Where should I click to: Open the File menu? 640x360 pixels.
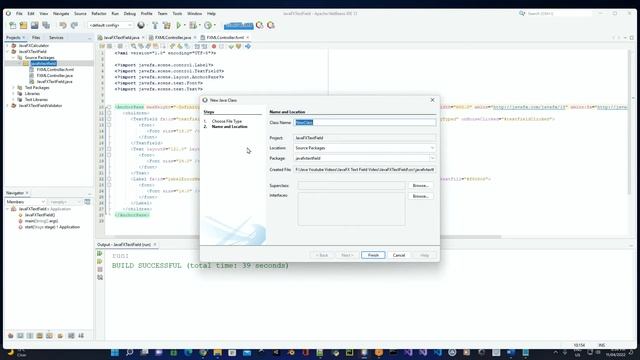click(x=19, y=13)
